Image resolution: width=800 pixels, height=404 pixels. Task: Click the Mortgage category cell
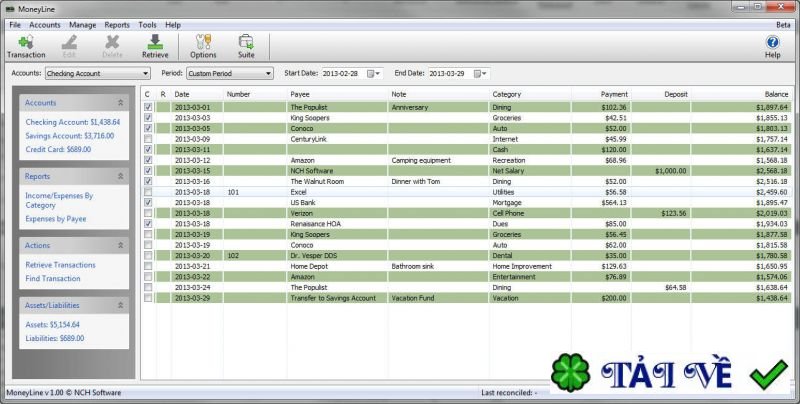point(530,203)
